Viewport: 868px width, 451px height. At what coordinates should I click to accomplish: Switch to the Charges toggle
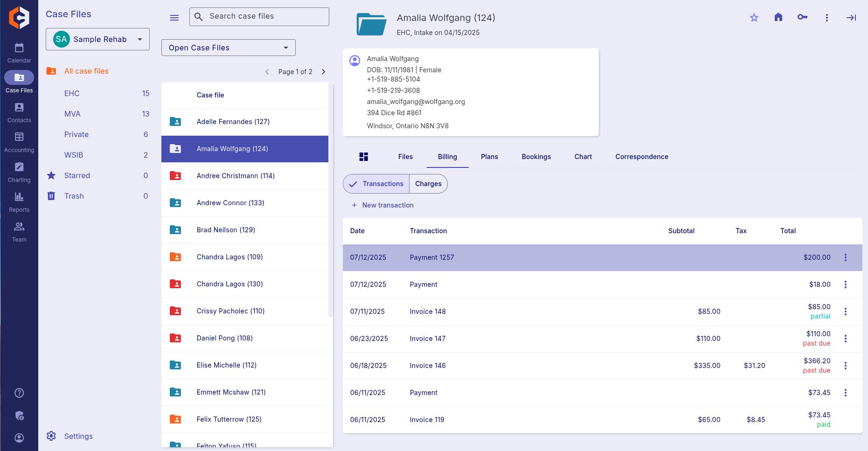[x=428, y=184]
